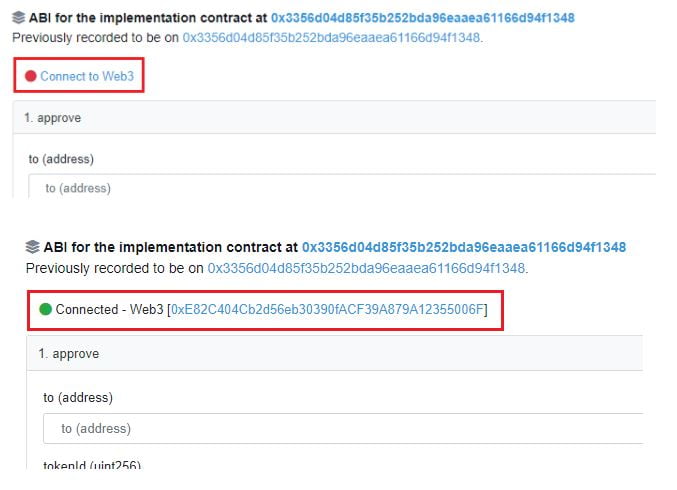Open the connected wallet address 0xE82C404C link
The height and width of the screenshot is (490, 677).
(x=329, y=310)
